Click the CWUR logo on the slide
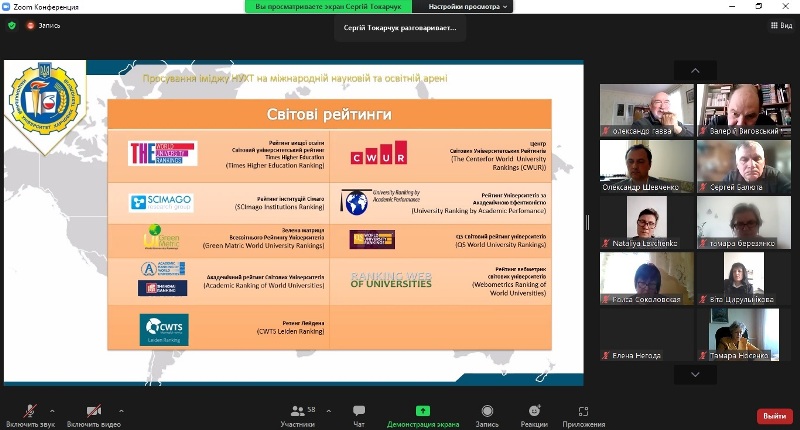The width and height of the screenshot is (800, 430). pos(379,153)
